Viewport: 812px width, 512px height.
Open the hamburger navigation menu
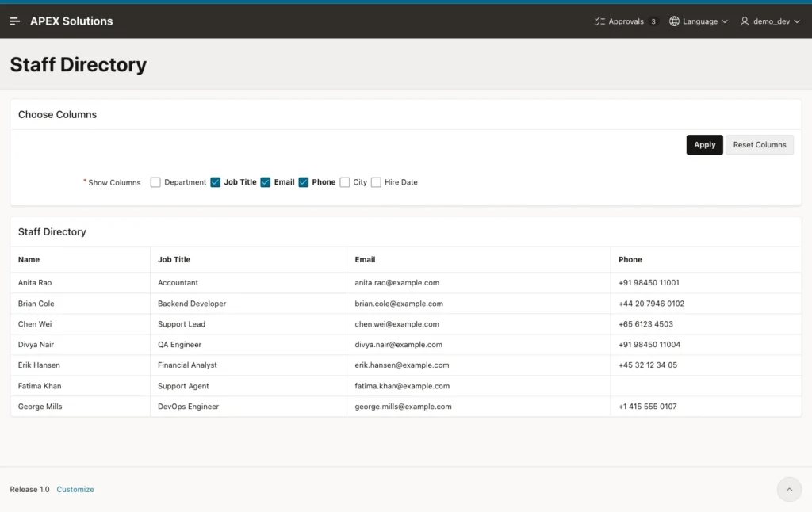[14, 21]
